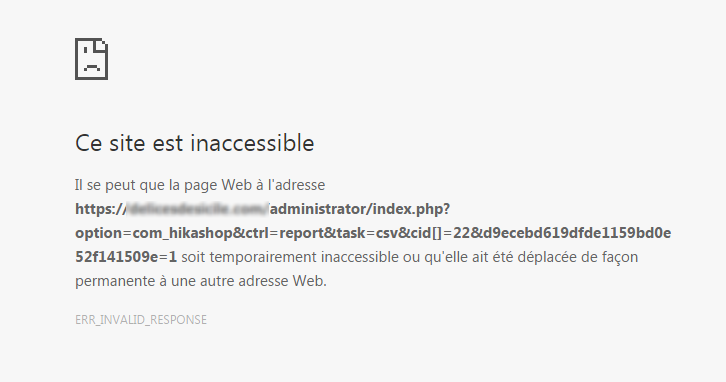This screenshot has width=726, height=382.
Task: Click "de façon" at line end
Action: click(x=610, y=257)
